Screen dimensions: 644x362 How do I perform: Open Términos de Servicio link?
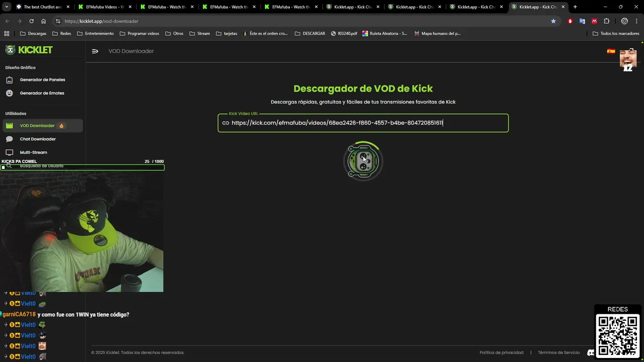(558, 352)
